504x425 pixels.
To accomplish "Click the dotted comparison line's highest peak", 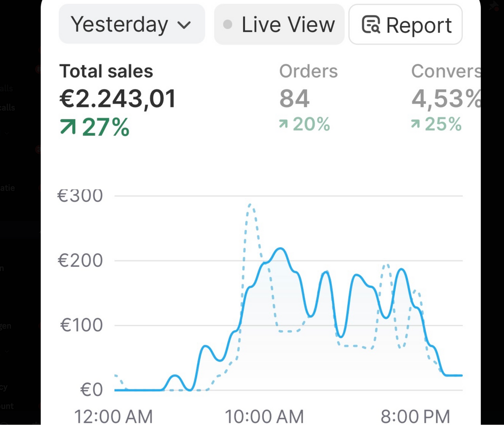I will point(250,205).
